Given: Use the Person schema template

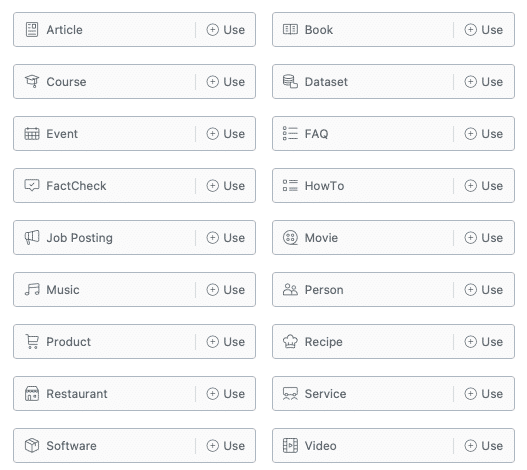Looking at the screenshot, I should (484, 289).
